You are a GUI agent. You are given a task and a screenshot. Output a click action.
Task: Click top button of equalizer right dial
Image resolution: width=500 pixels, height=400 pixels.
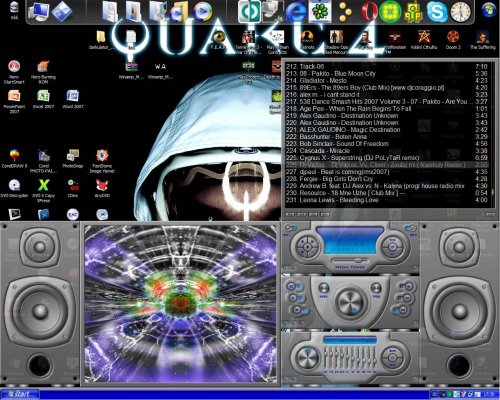click(393, 351)
